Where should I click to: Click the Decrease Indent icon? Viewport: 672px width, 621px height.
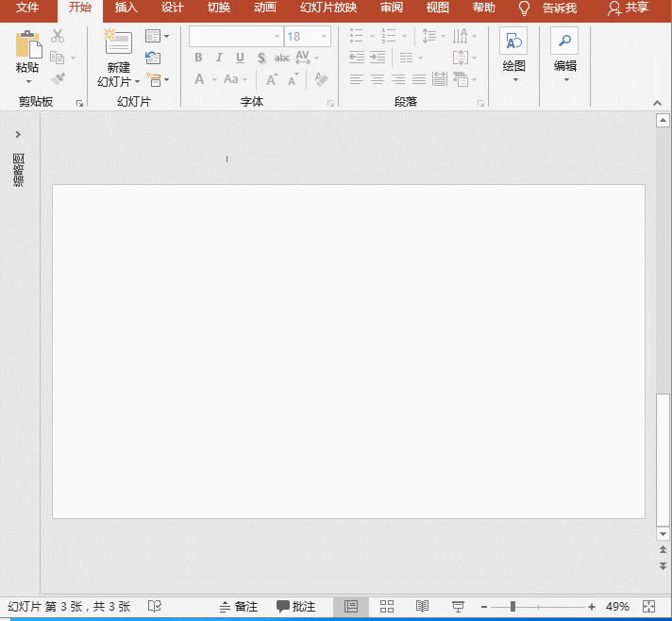357,58
